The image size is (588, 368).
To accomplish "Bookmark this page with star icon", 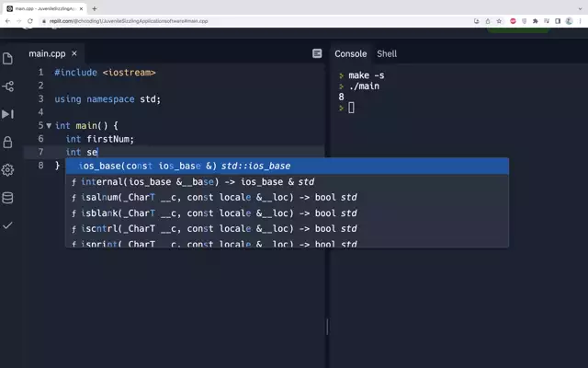I will (499, 21).
